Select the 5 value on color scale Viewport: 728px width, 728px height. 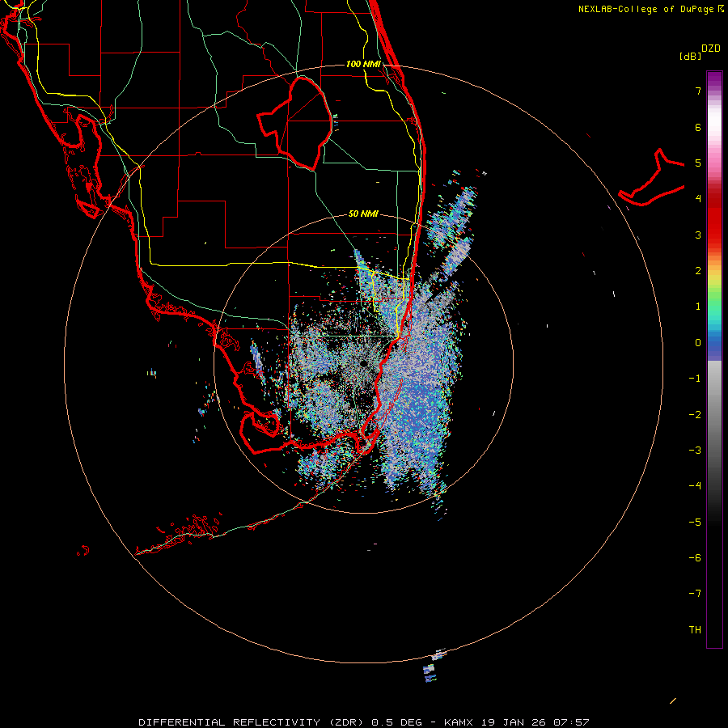click(x=698, y=163)
